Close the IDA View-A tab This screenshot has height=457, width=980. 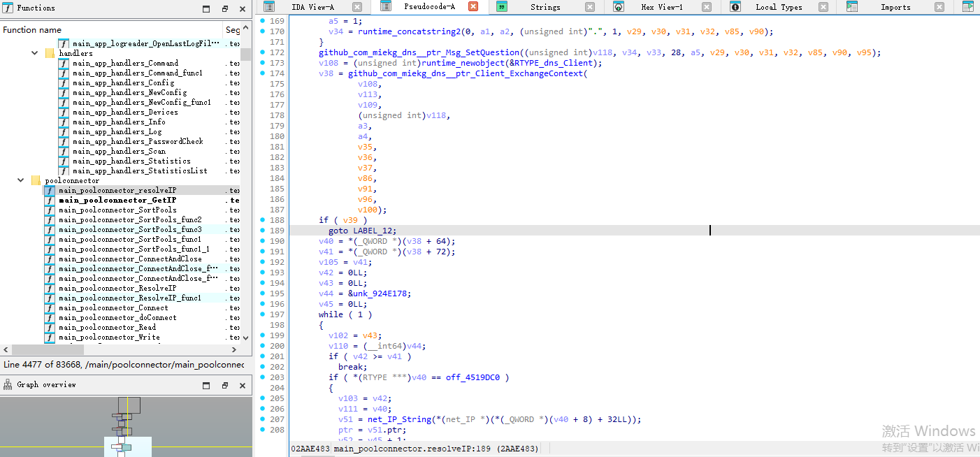coord(357,7)
